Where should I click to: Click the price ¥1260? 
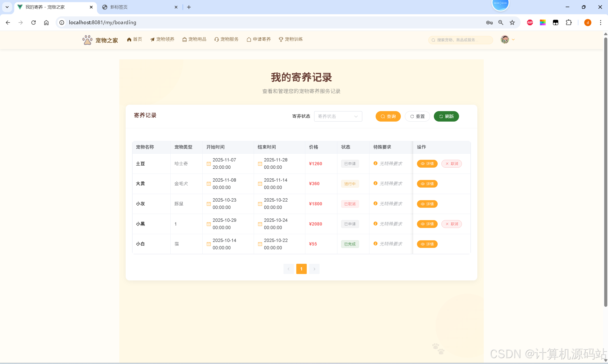[x=316, y=164]
